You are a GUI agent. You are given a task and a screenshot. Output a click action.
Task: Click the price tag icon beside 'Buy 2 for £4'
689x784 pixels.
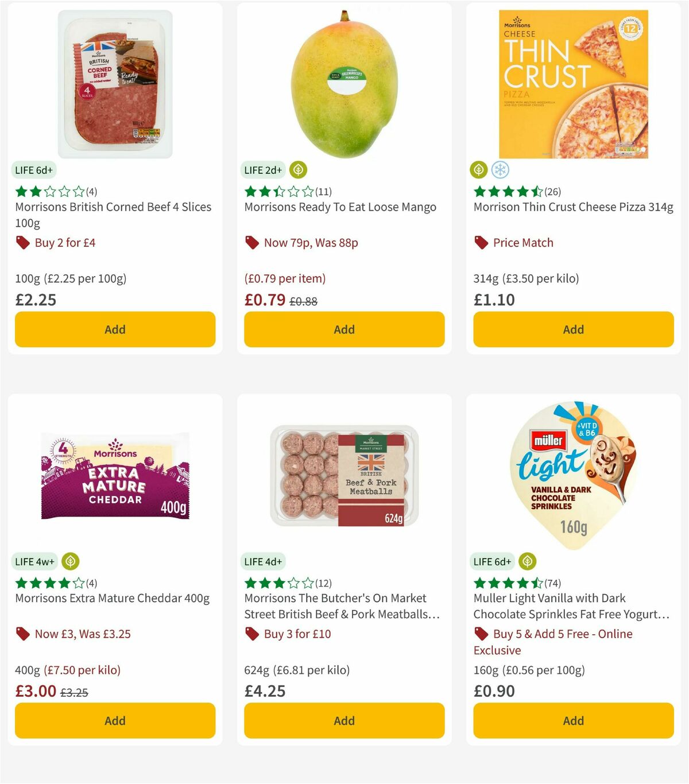point(23,243)
